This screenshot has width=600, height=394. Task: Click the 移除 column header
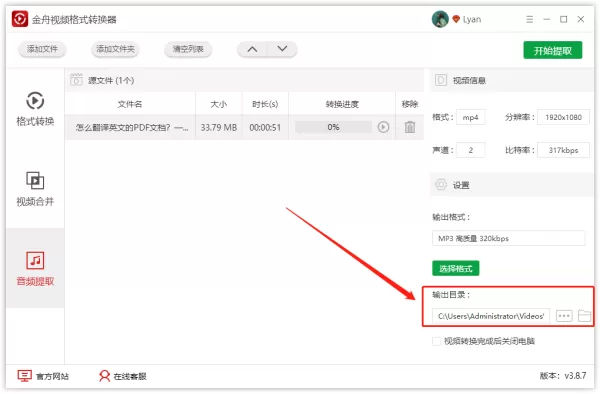point(409,104)
